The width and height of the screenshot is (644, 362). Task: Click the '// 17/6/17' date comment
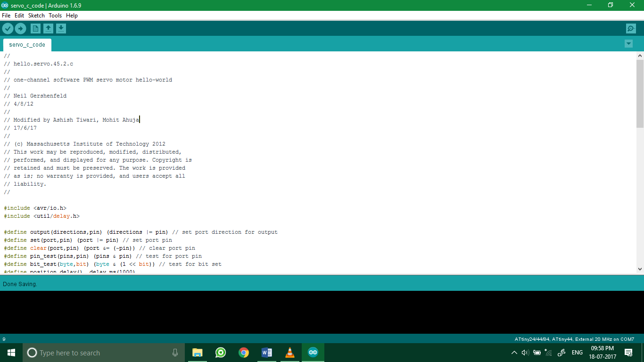click(x=20, y=128)
